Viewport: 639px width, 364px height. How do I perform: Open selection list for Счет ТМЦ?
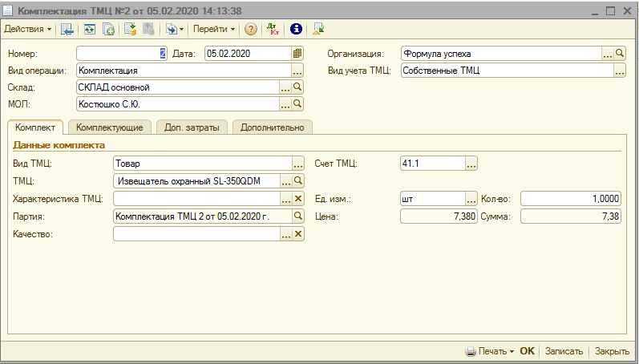click(x=471, y=164)
